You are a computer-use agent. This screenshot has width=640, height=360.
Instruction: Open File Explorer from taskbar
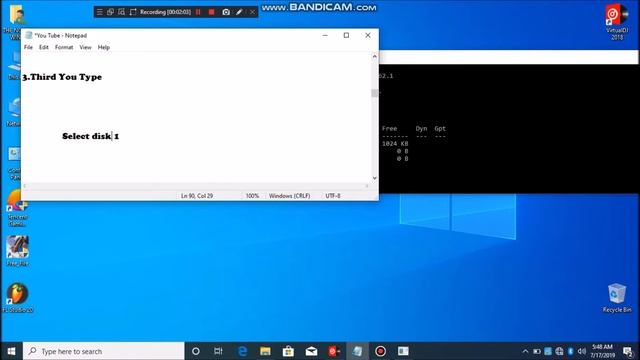(265, 351)
